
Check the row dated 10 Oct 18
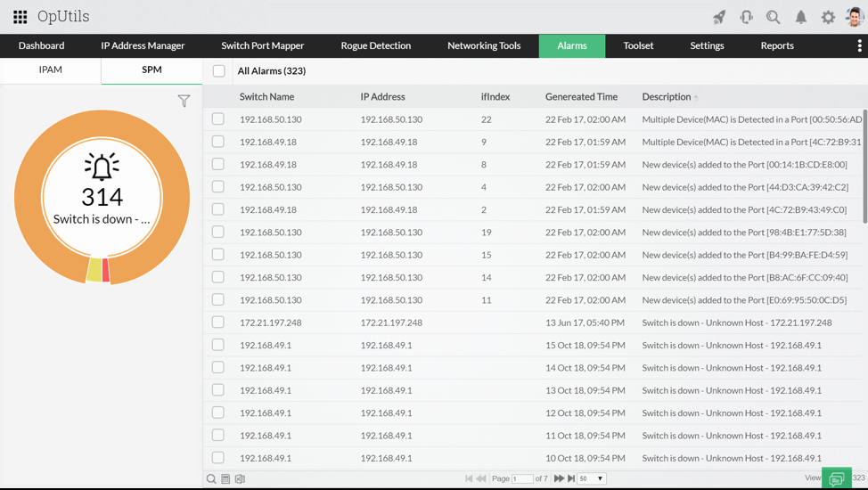click(x=218, y=458)
